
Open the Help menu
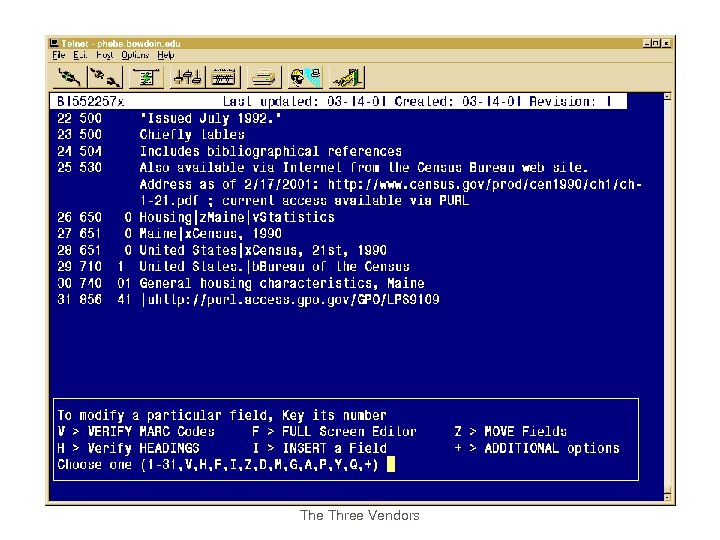click(x=165, y=55)
